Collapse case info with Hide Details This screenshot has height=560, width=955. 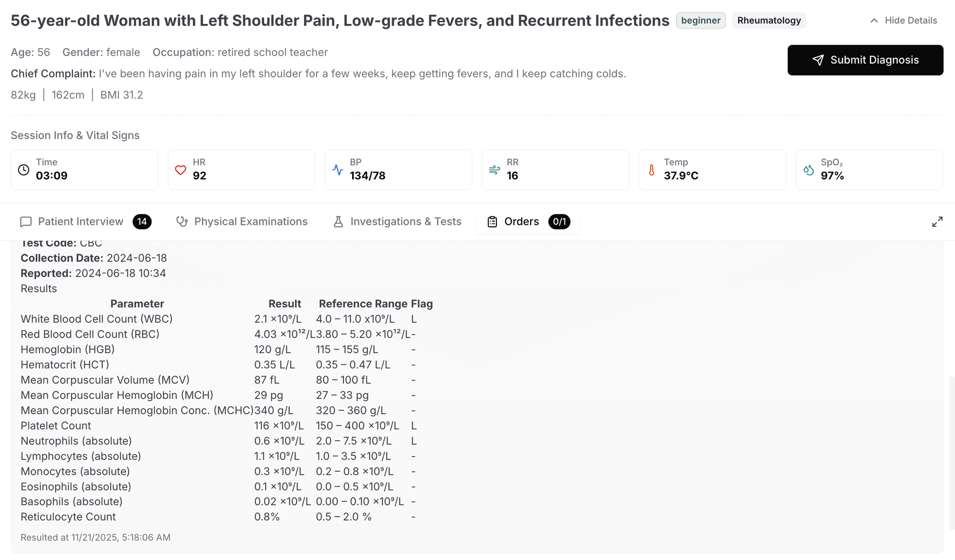[910, 20]
